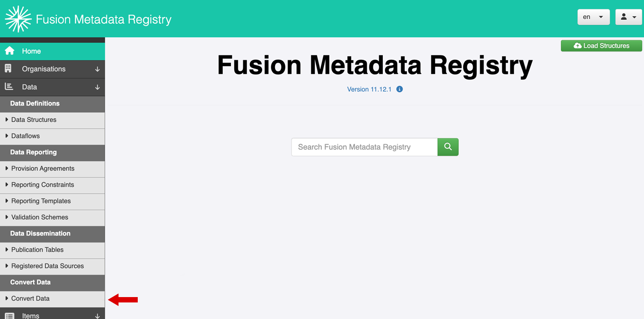Expand the Items section arrow

97,316
